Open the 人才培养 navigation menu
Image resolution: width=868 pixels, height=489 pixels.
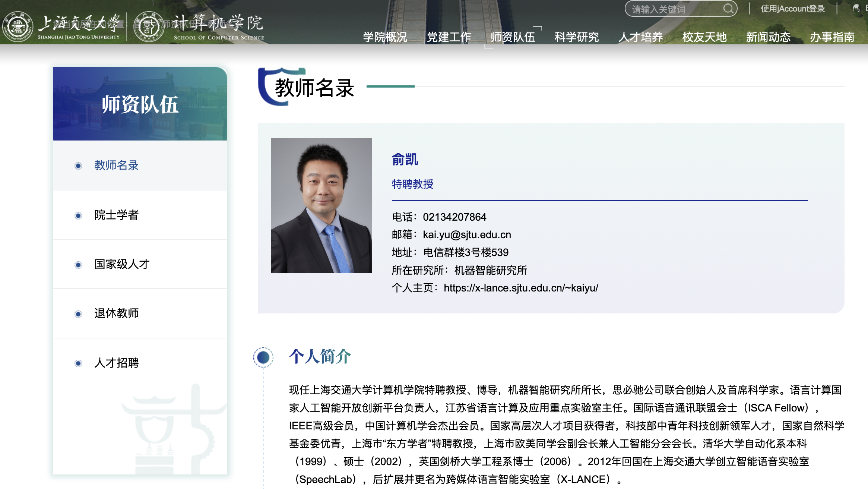point(640,37)
